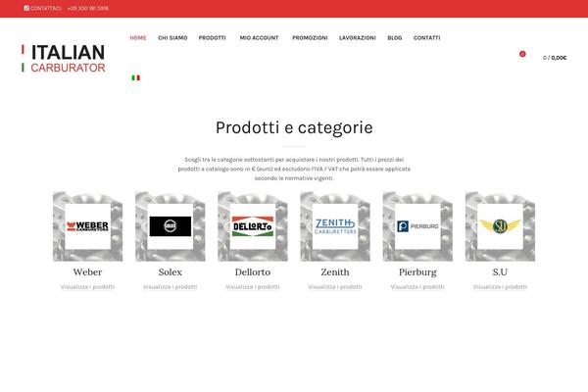Click Visualizza i prodotti under Pierburg
The width and height of the screenshot is (588, 392).
click(x=417, y=287)
